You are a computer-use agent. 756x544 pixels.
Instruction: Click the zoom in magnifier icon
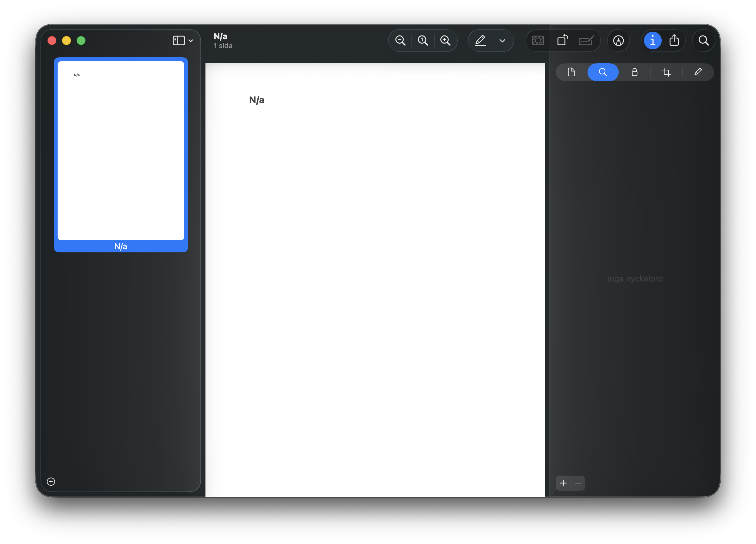[445, 41]
